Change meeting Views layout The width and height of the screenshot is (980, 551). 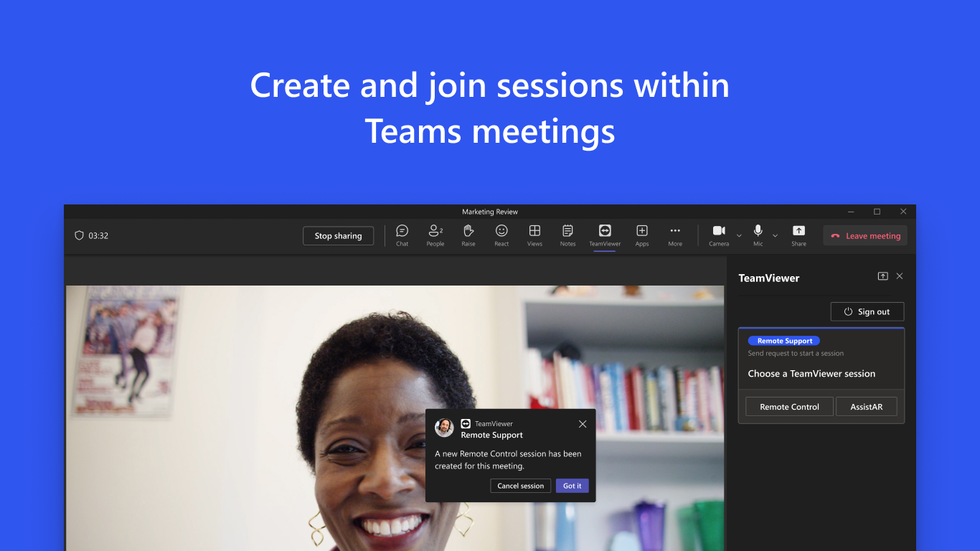(534, 235)
